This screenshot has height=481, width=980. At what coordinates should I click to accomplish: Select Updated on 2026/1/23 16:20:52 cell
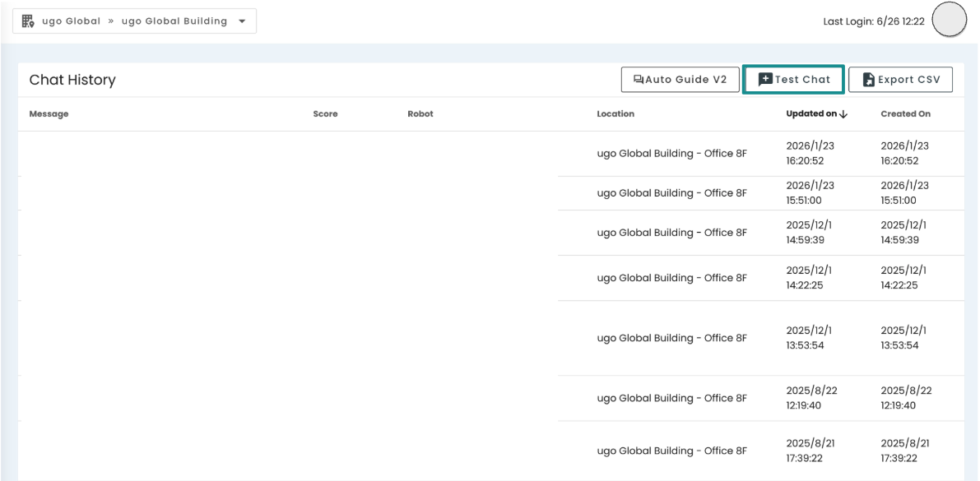click(810, 153)
